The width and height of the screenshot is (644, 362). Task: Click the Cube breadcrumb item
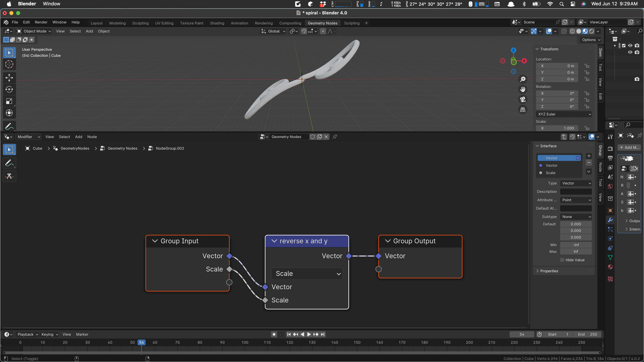pyautogui.click(x=38, y=148)
